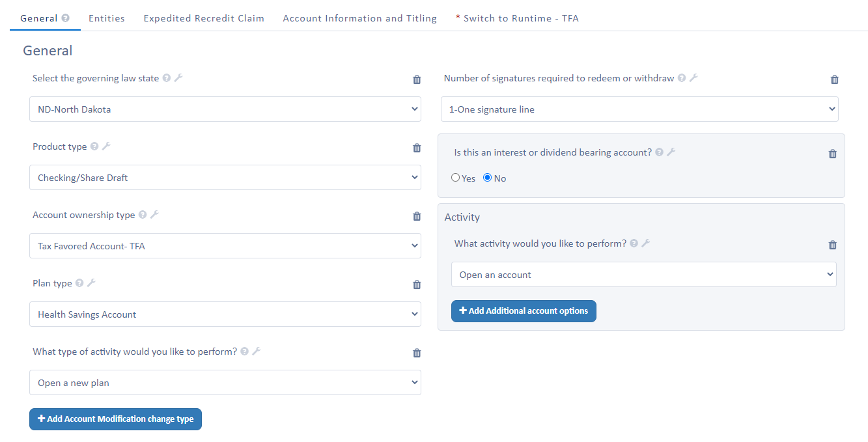Select No for interest bearing account
The height and width of the screenshot is (442, 868).
488,178
